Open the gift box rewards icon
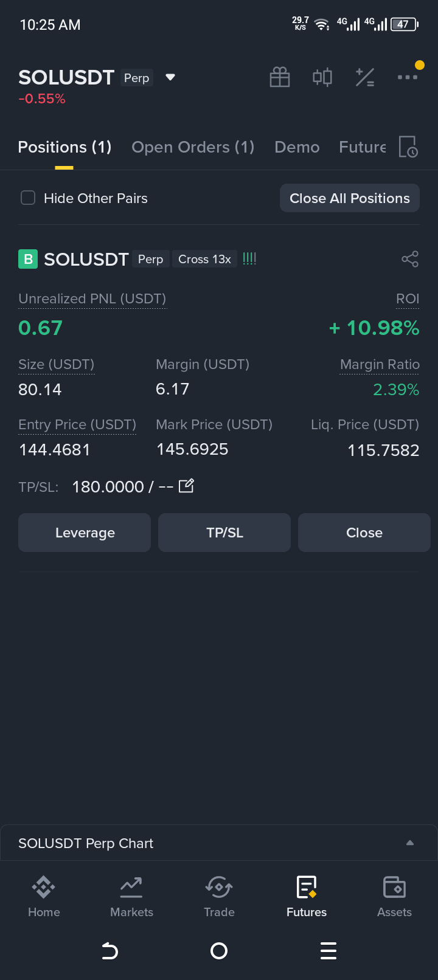438x980 pixels. pos(280,77)
